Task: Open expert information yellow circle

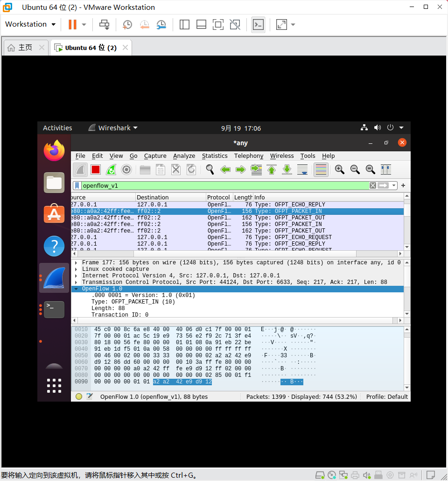Action: [x=79, y=396]
